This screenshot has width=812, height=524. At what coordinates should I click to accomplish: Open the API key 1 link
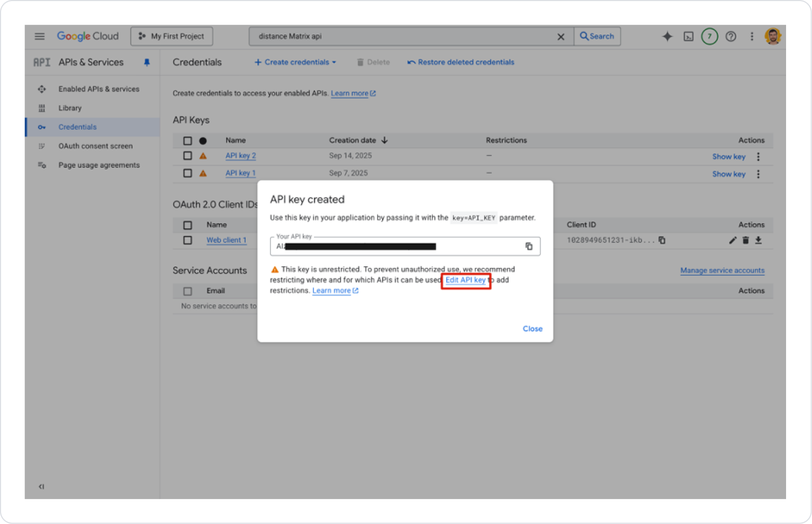pyautogui.click(x=240, y=173)
